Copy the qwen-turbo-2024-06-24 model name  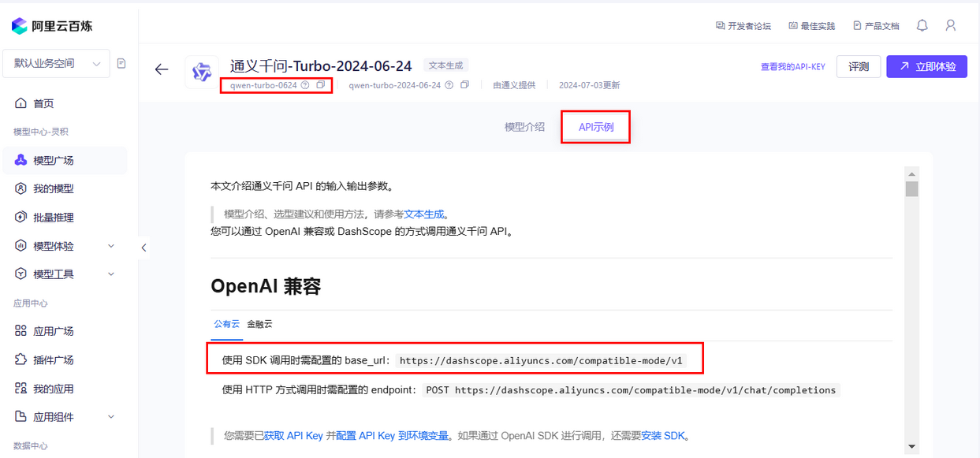(x=464, y=84)
